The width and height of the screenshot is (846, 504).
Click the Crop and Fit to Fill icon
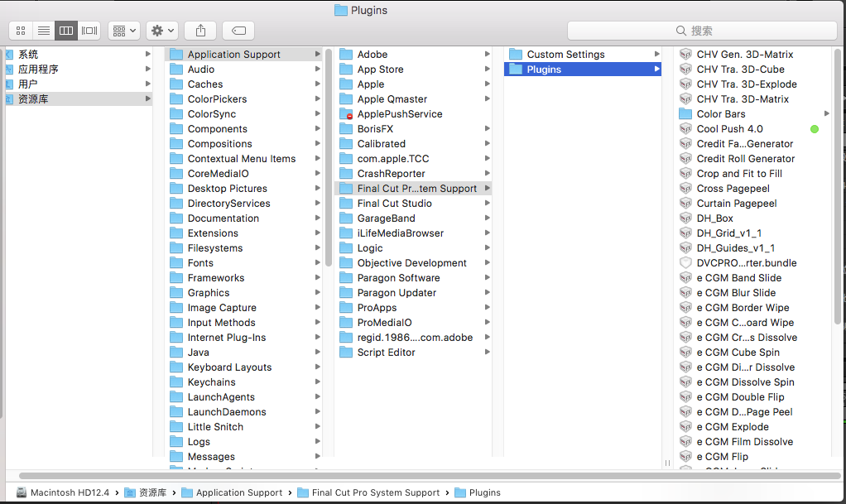coord(685,174)
